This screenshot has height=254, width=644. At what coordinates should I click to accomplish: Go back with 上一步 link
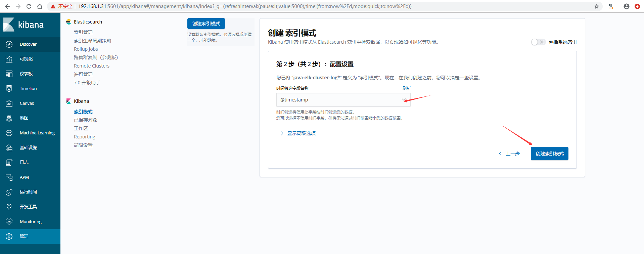click(509, 154)
